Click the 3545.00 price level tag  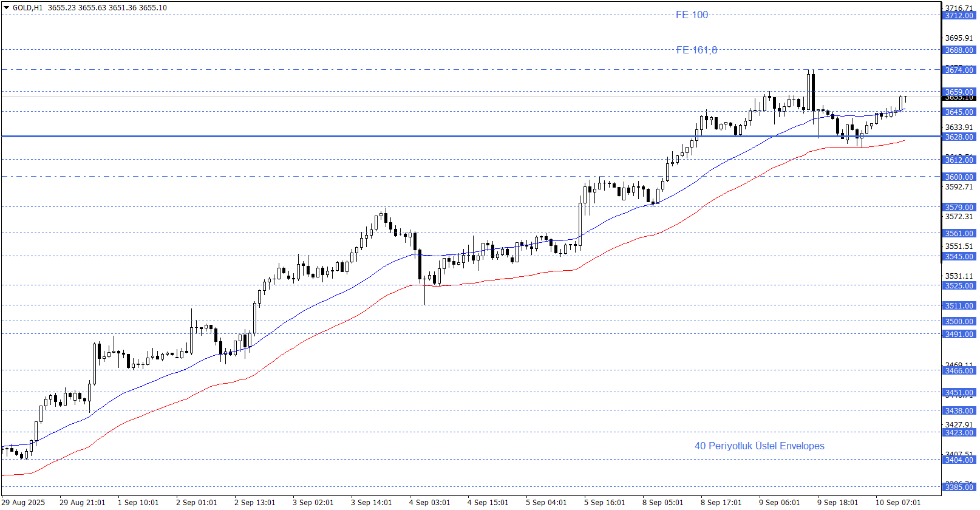(959, 257)
